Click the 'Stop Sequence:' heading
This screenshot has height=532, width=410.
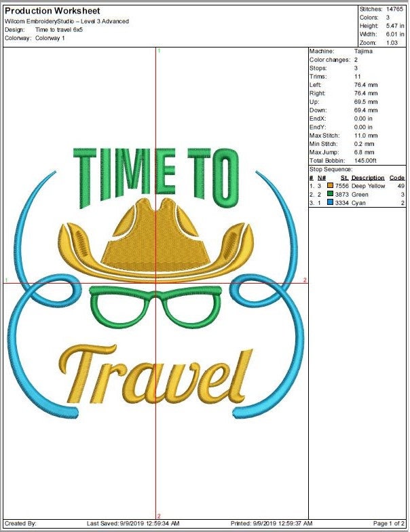coord(331,170)
